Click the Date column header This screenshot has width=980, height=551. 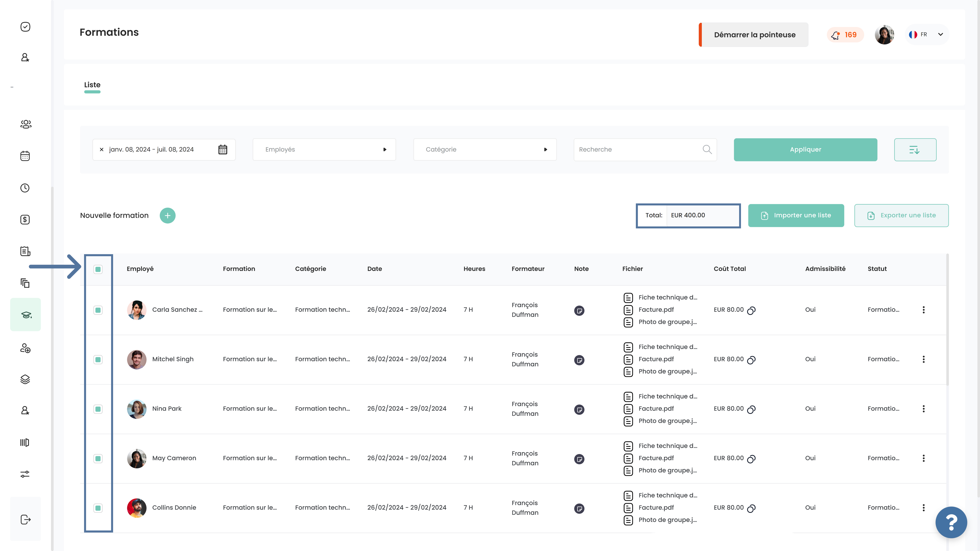[374, 269]
